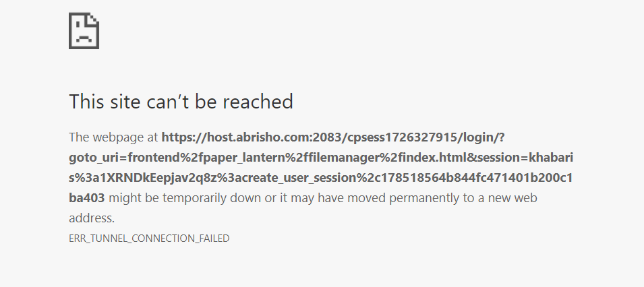The image size is (644, 287).
Task: Click the final word "address."
Action: [92, 218]
